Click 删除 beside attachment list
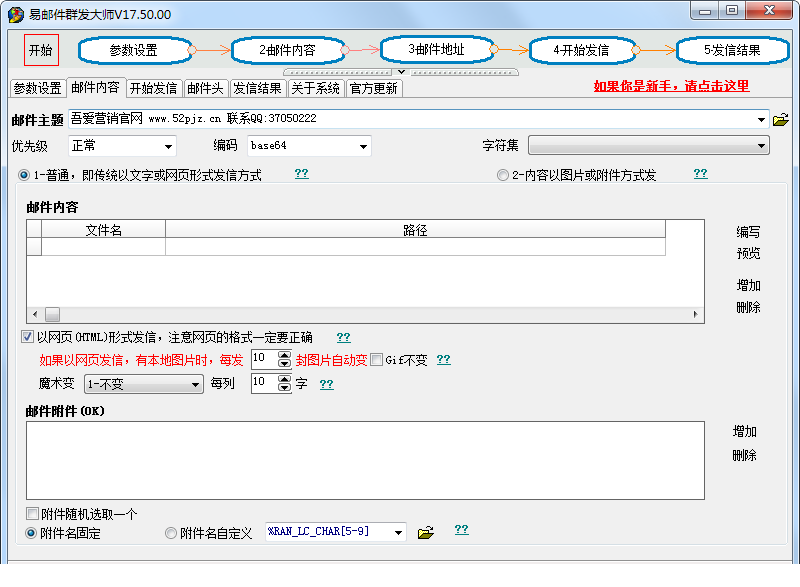800x587 pixels. coord(744,455)
